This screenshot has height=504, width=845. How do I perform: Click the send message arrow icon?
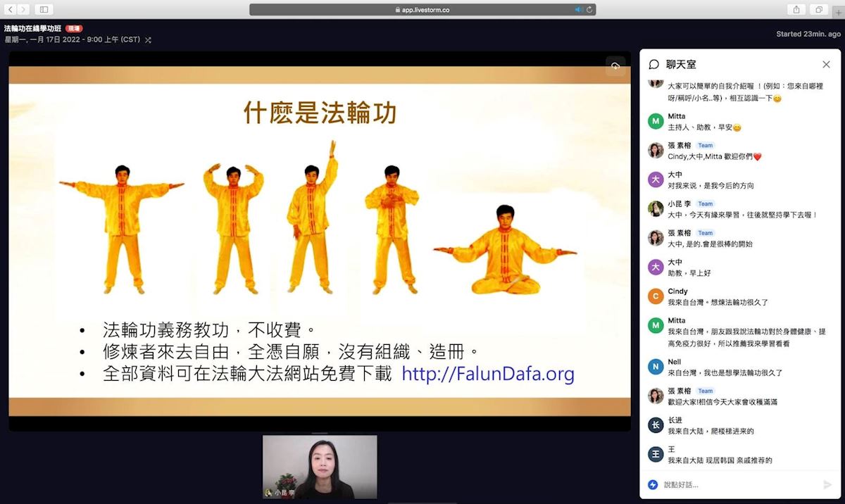click(x=827, y=485)
